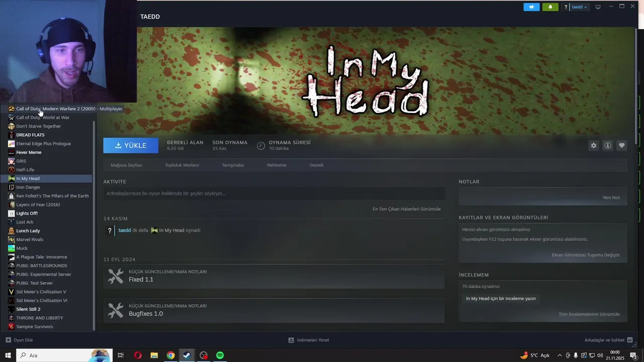This screenshot has height=362, width=644.
Task: Click the Lights Off! game icon
Action: 11,213
